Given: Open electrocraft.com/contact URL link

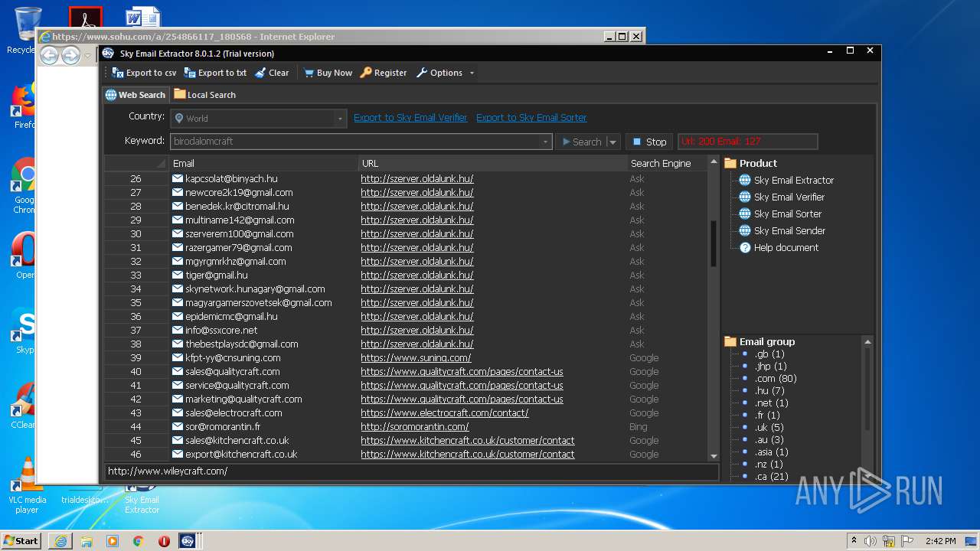Looking at the screenshot, I should coord(445,413).
